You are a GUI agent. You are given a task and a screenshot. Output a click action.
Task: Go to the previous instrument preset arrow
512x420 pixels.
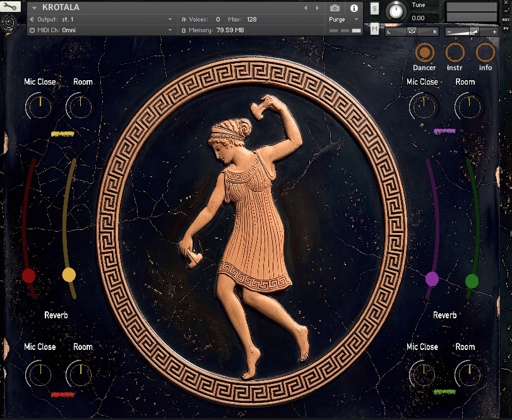[x=305, y=8]
